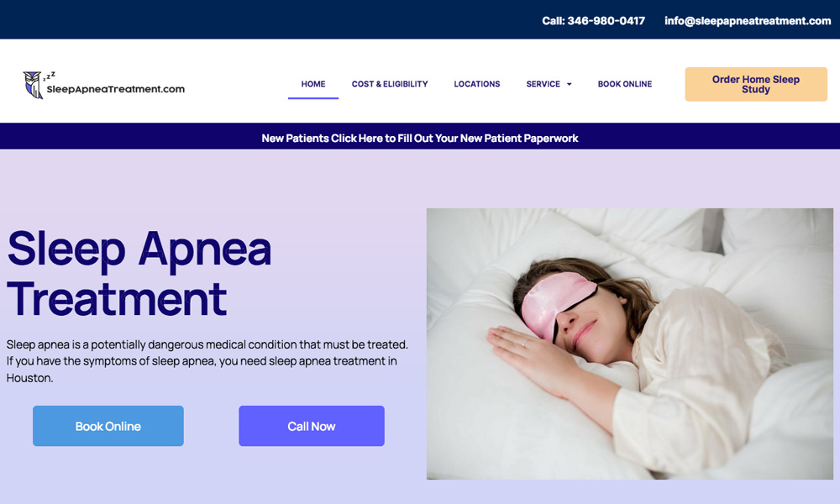Select Book Online in navigation bar
The height and width of the screenshot is (504, 840).
tap(625, 84)
